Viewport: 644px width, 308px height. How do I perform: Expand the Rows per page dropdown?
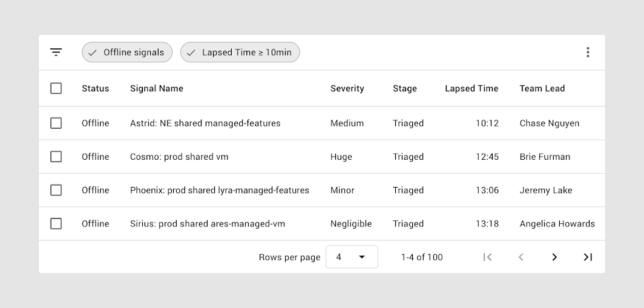pos(352,257)
